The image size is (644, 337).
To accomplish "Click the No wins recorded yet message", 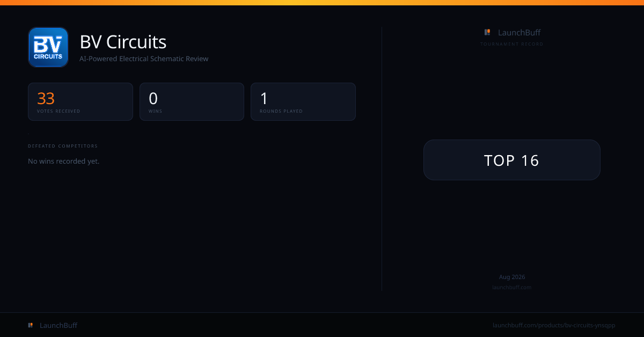I will tap(63, 161).
